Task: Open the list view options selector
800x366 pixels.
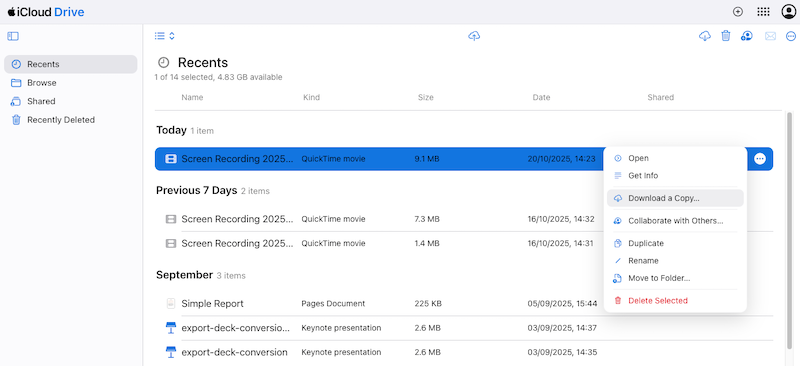Action: [165, 36]
